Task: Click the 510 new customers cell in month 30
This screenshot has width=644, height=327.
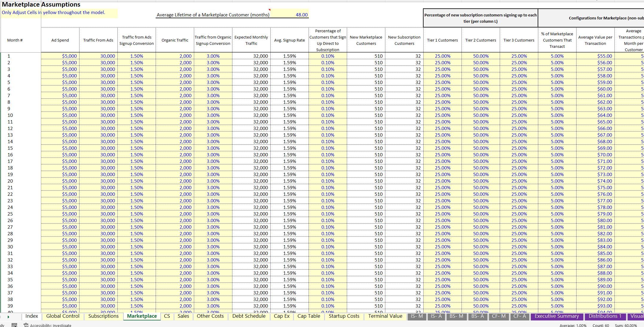Action: coord(366,247)
